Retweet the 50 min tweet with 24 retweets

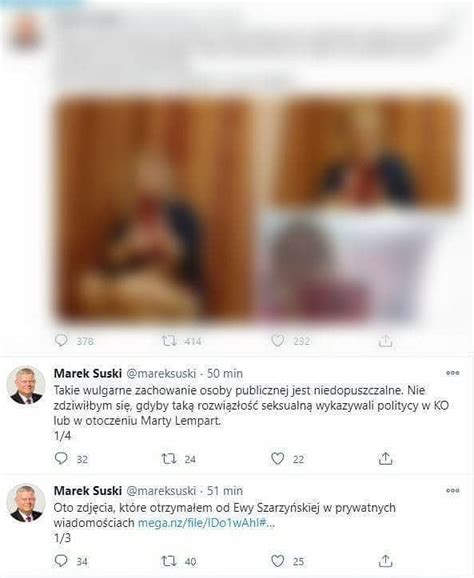click(x=169, y=459)
